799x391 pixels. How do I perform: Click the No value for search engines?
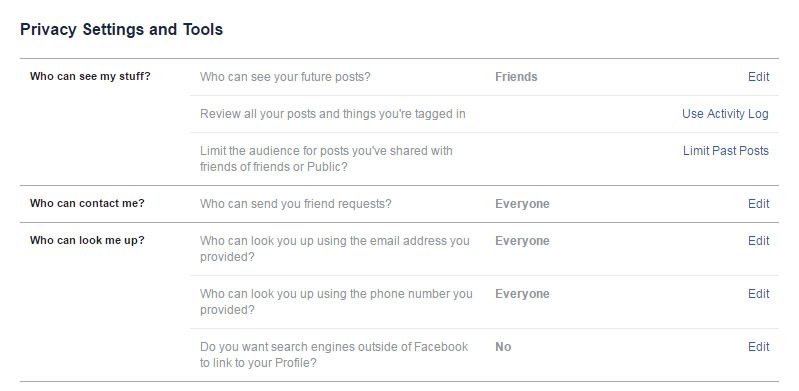point(503,347)
